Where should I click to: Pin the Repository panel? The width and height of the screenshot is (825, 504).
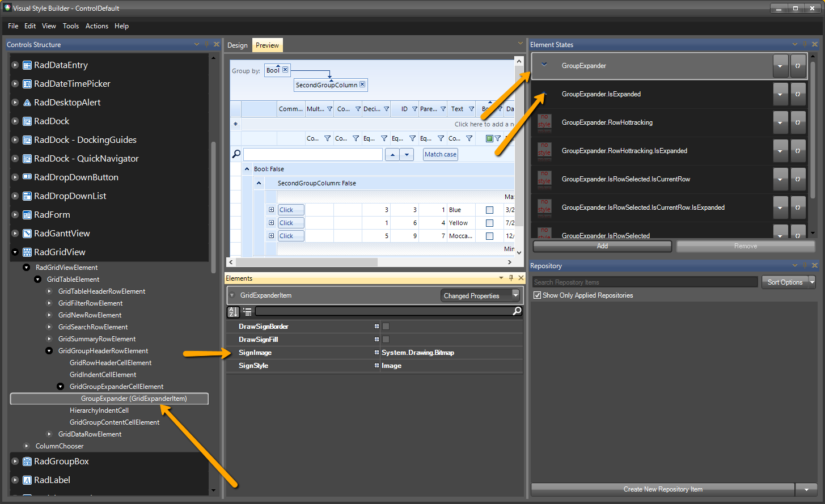[805, 265]
